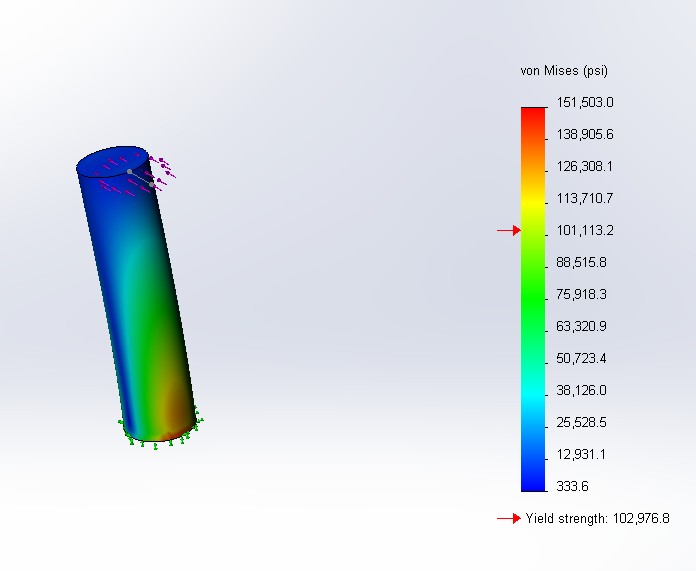The image size is (696, 571).
Task: Select the legend value 138,905.6
Action: pos(585,135)
